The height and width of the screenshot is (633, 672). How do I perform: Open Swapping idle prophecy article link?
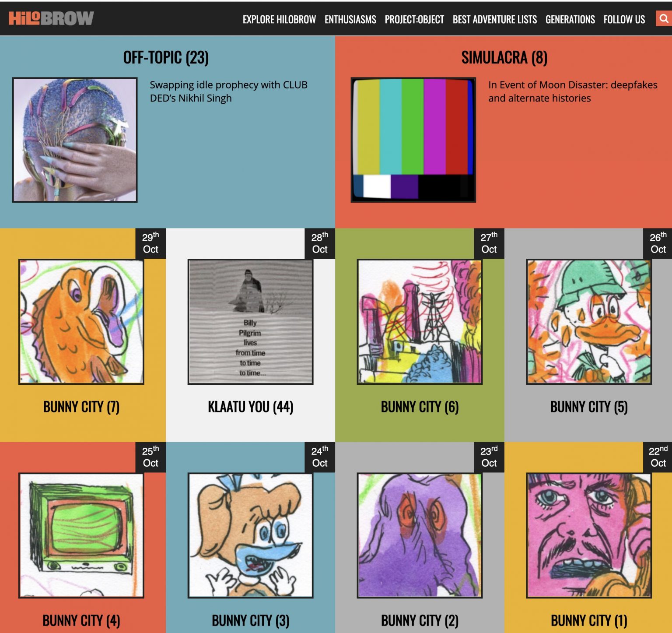228,91
